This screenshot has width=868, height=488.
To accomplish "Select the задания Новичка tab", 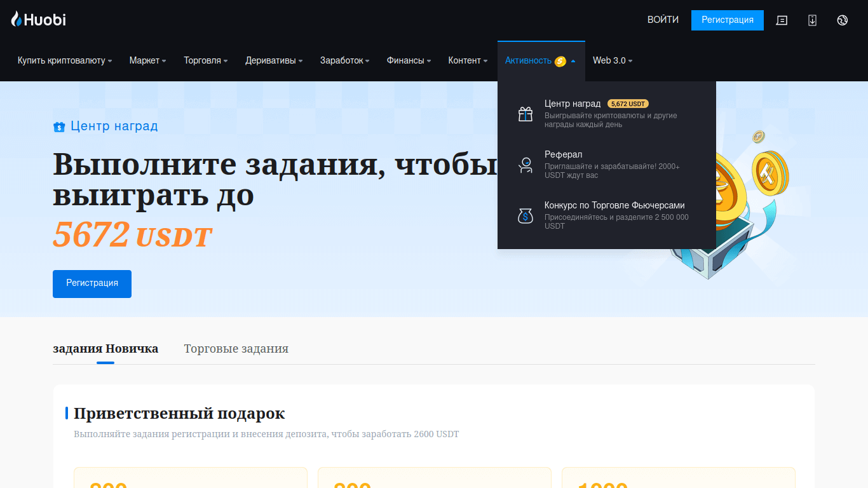I will 105,349.
